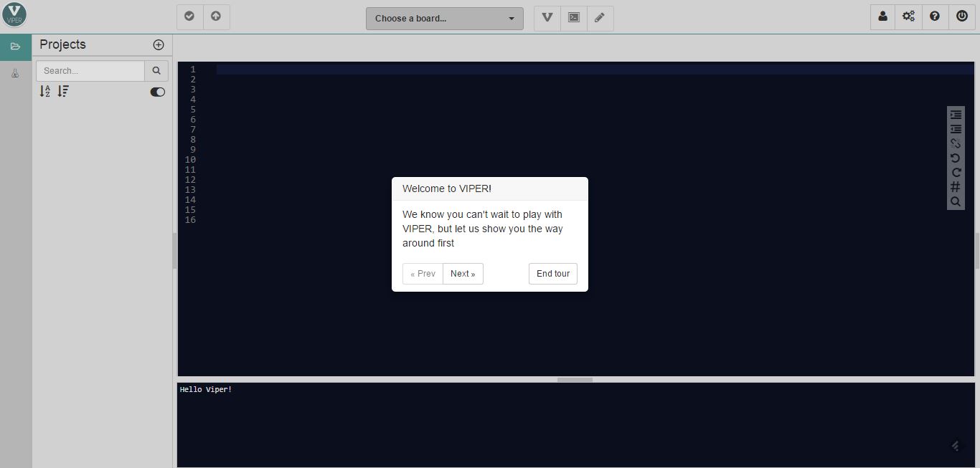Click the pencil icon in the top toolbar
980x468 pixels.
[600, 18]
